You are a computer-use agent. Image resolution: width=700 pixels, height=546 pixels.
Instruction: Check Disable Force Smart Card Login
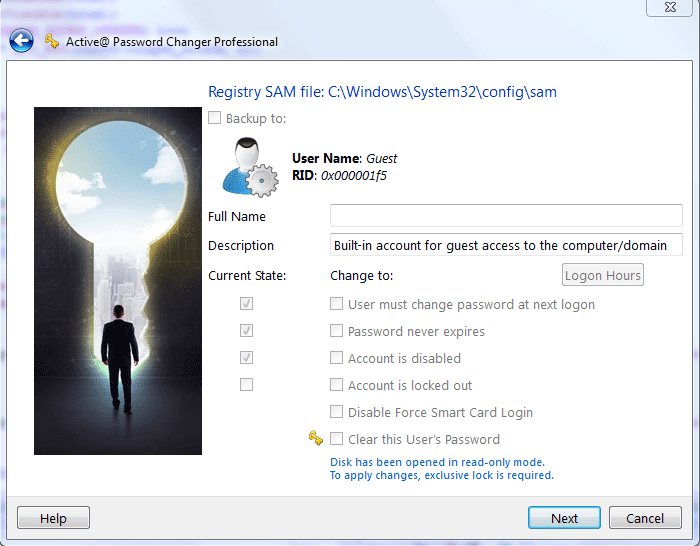[336, 412]
